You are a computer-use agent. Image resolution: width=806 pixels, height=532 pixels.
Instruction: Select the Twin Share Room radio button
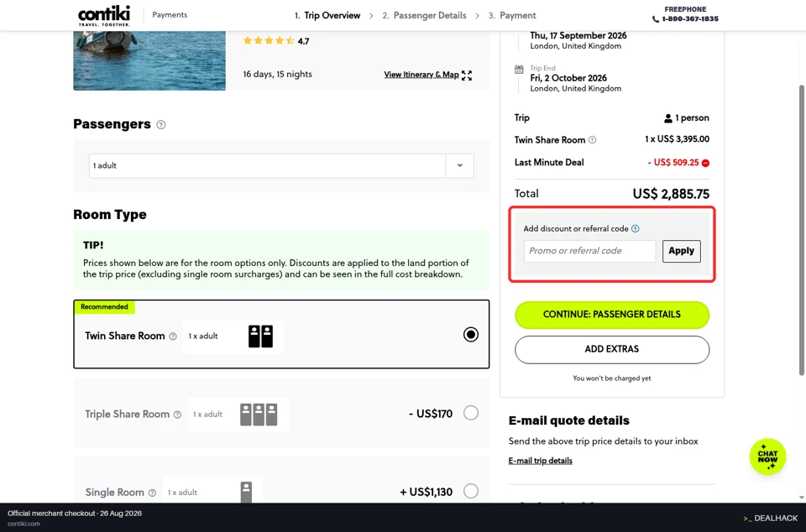[470, 335]
